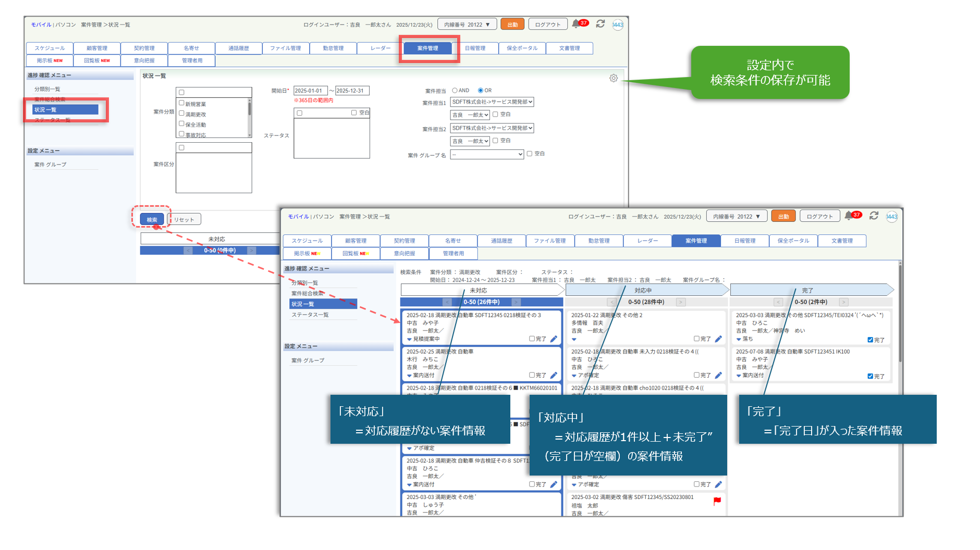Open the 内線番号 20122 dropdown in the upper window
Viewport: 980px width, 550px height.
[x=467, y=24]
